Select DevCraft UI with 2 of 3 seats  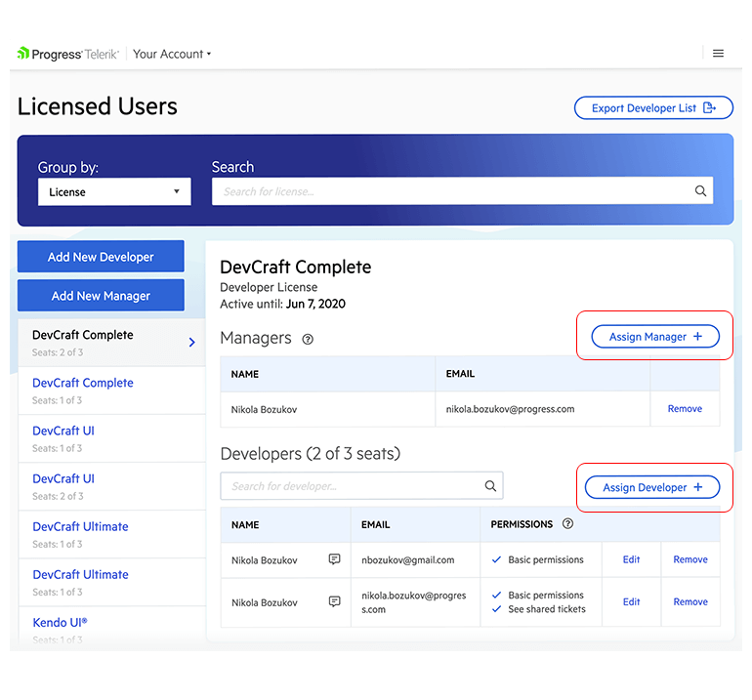tap(111, 486)
